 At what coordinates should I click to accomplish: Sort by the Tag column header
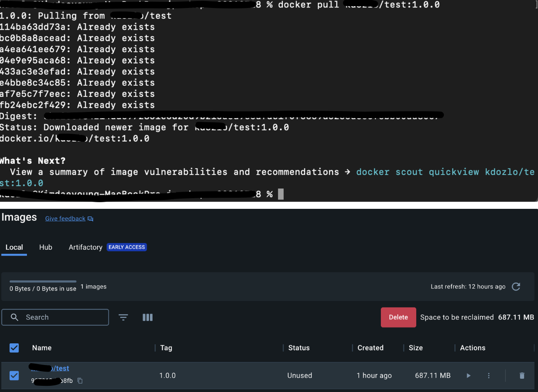tap(166, 348)
